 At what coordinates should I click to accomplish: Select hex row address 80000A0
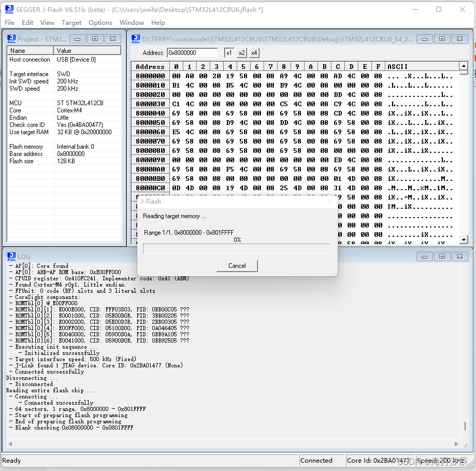(x=150, y=169)
